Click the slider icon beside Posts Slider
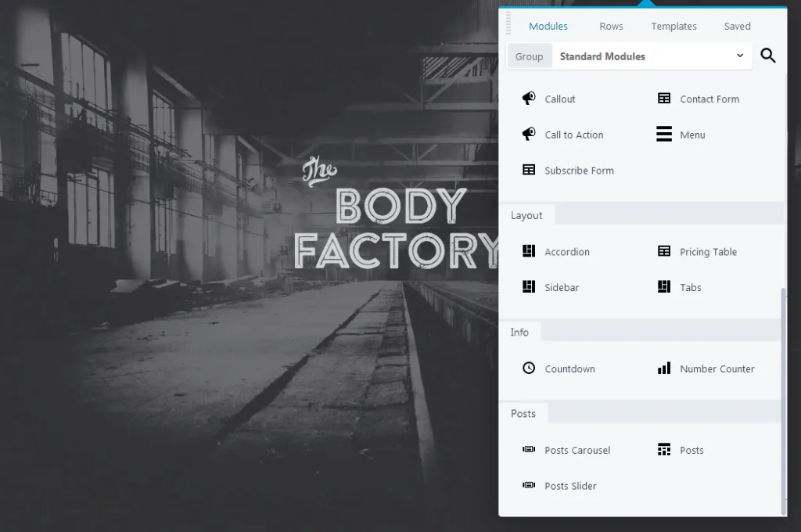This screenshot has width=801, height=532. 529,485
